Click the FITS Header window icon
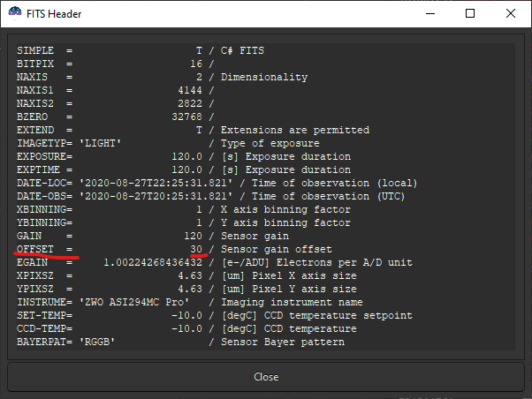The width and height of the screenshot is (532, 399). (16, 13)
